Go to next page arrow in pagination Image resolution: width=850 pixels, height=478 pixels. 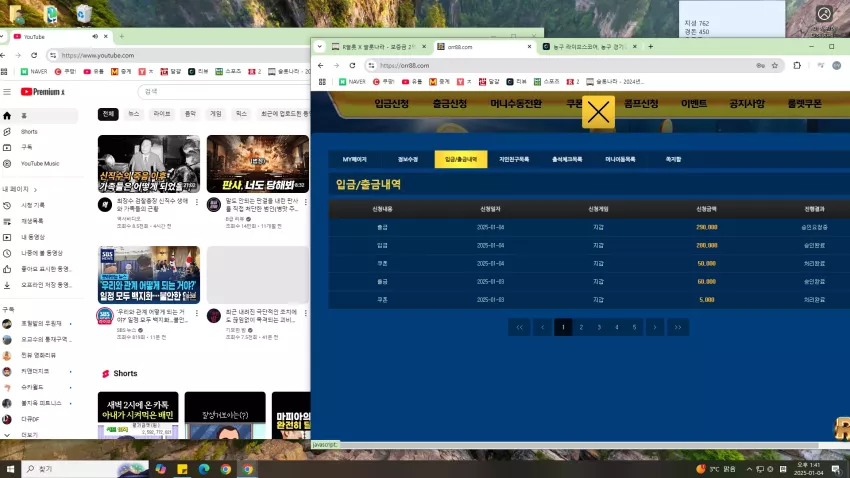655,327
